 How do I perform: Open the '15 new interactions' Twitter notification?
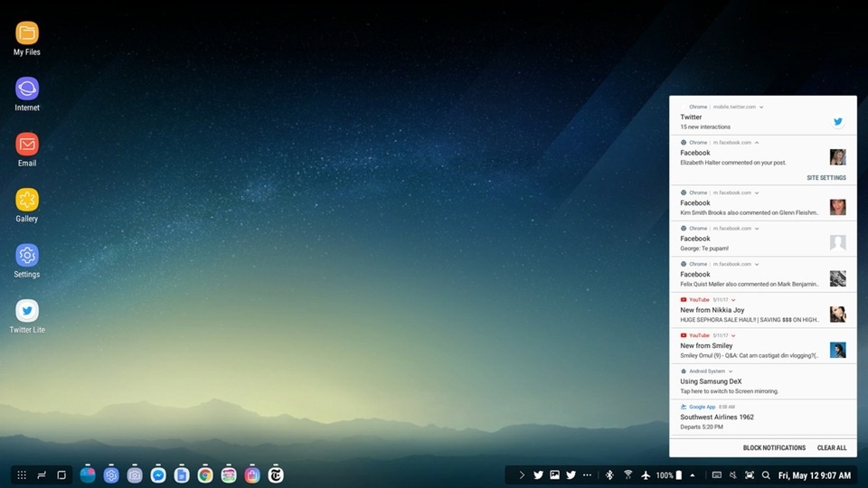pos(763,116)
